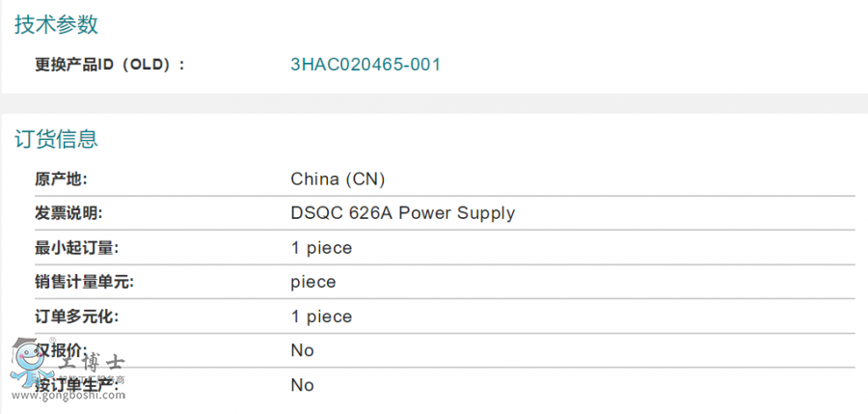Click the 发票说明 field label
The width and height of the screenshot is (868, 414).
pyautogui.click(x=68, y=213)
